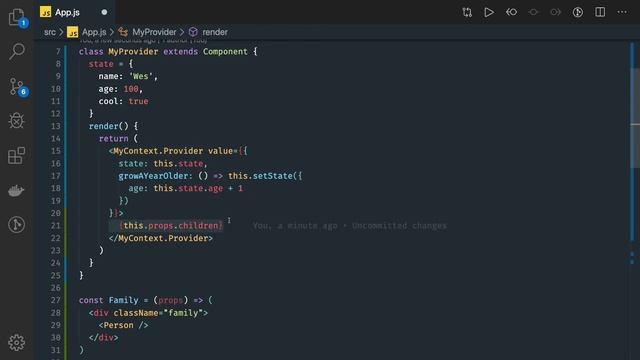Image resolution: width=640 pixels, height=360 pixels.
Task: Click 'class MyProvider extends Component' line
Action: coord(168,51)
